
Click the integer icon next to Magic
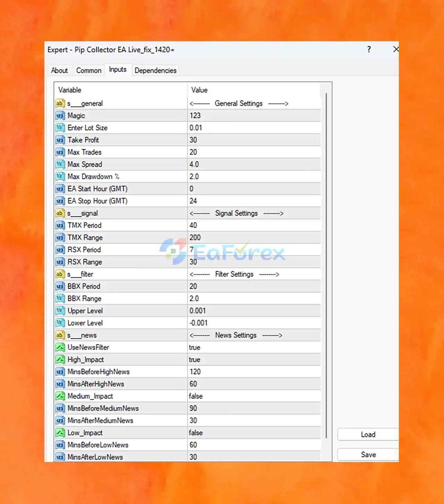(x=60, y=115)
